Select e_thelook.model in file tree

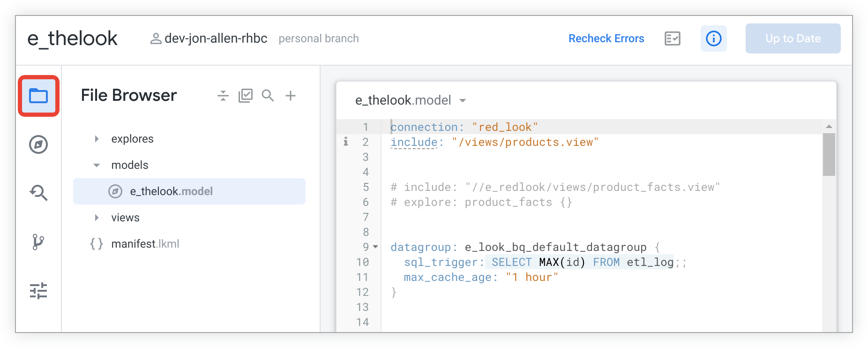tap(189, 191)
